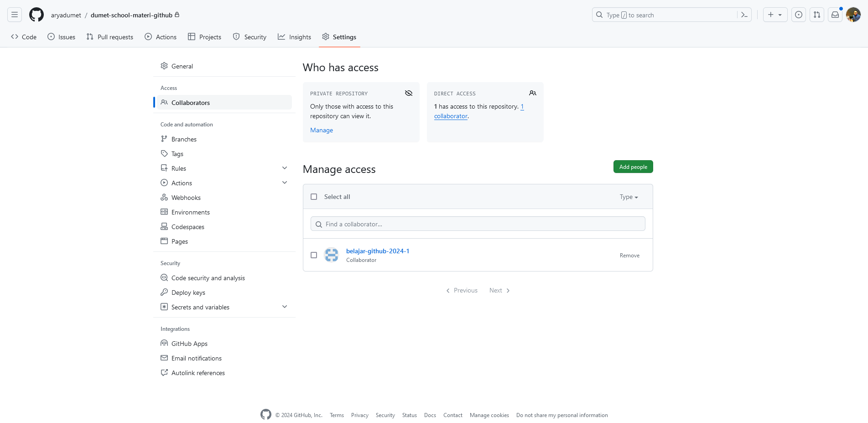Image resolution: width=868 pixels, height=423 pixels.
Task: Click the dumet-school-materi-github repo name
Action: [x=131, y=15]
